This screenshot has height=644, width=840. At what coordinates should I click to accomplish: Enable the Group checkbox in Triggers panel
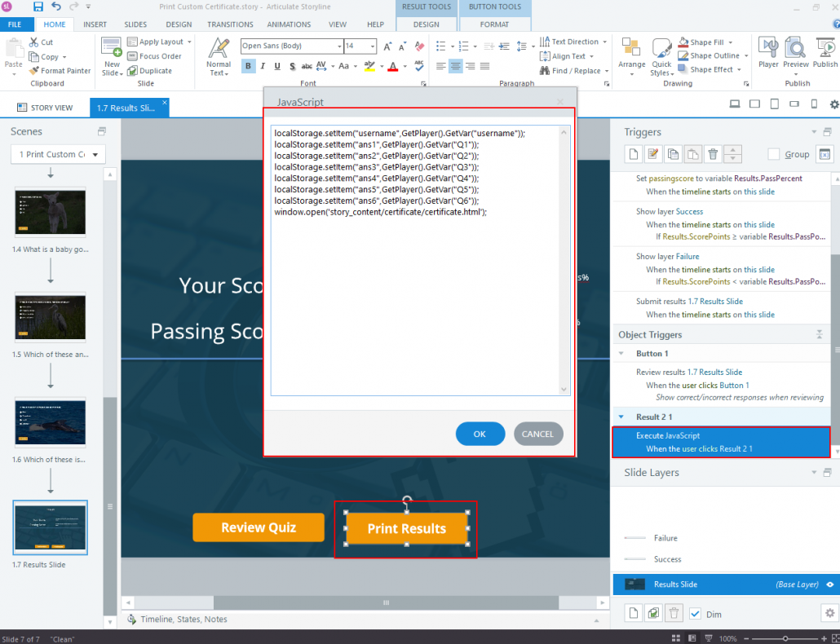coord(773,154)
